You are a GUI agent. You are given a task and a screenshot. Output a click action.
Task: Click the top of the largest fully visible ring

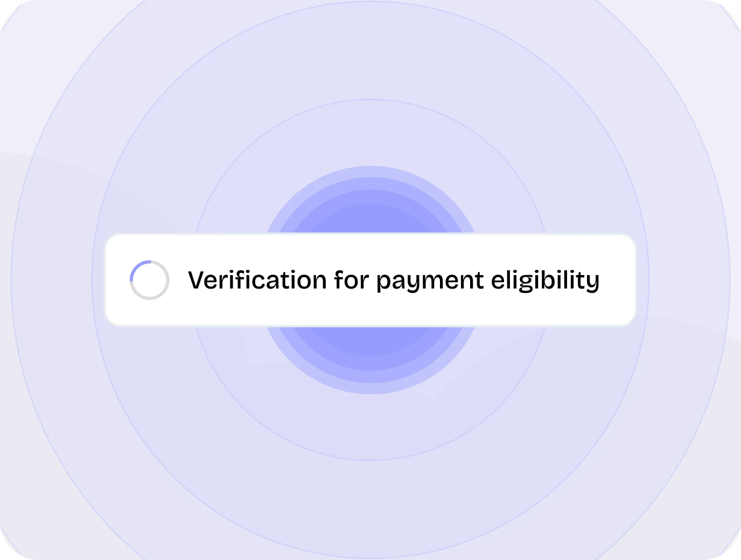tap(370, 2)
